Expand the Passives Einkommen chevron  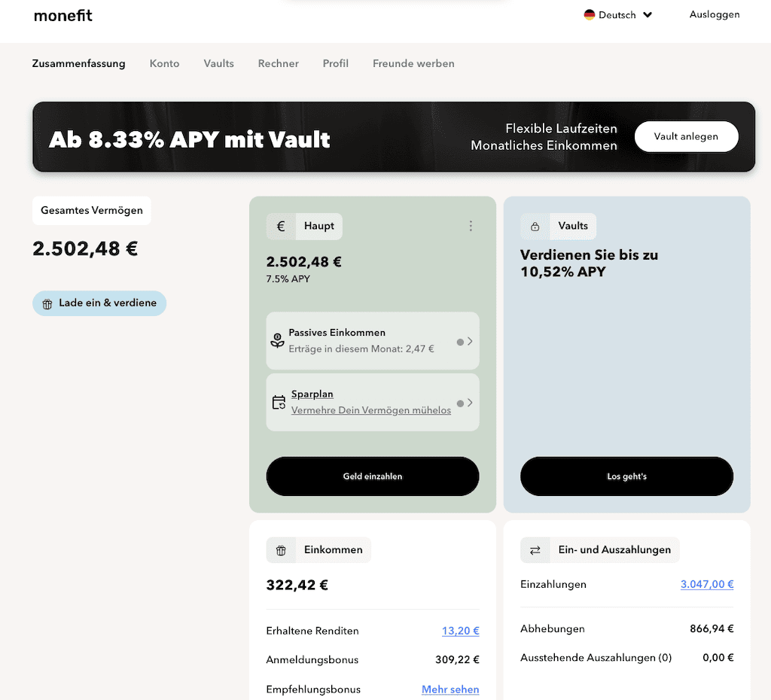pos(470,341)
